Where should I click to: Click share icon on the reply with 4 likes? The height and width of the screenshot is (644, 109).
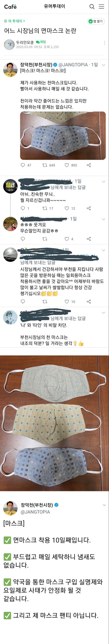pyautogui.click(x=89, y=239)
